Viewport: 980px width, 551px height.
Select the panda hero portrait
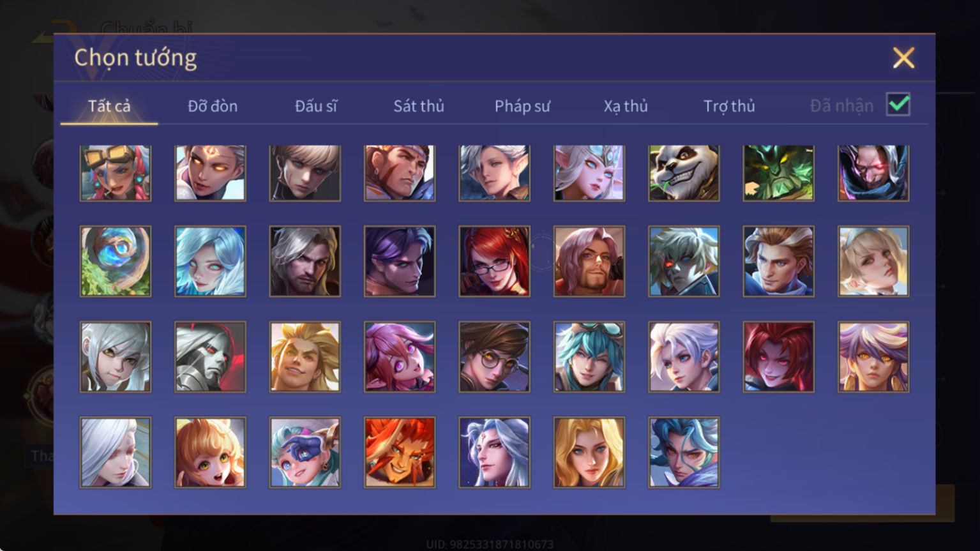(684, 173)
